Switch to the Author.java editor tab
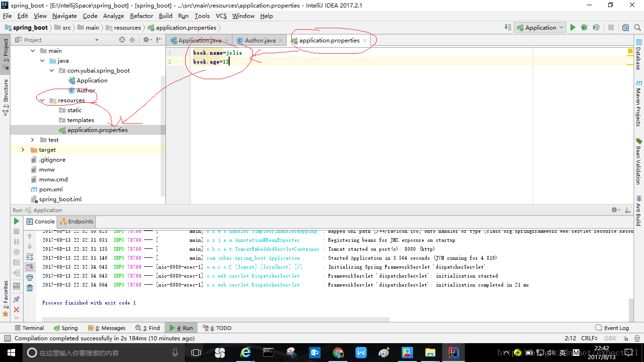The height and width of the screenshot is (362, 644). coord(260,40)
